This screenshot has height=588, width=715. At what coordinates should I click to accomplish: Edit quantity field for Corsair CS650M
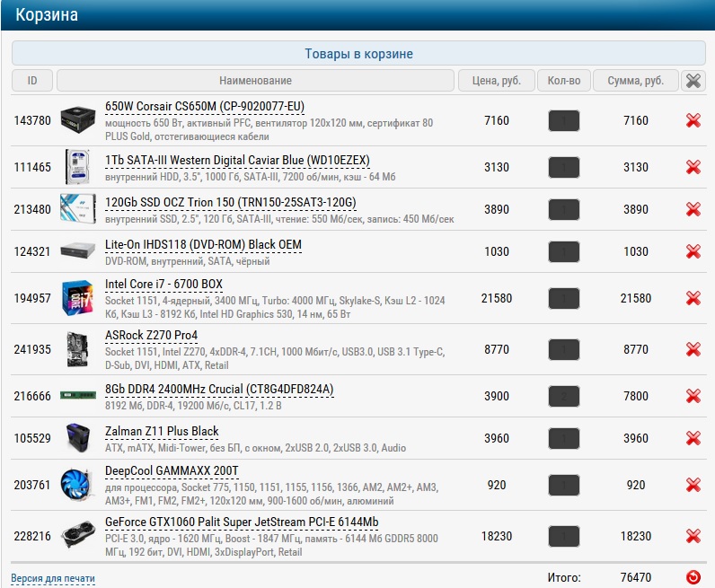pos(563,121)
